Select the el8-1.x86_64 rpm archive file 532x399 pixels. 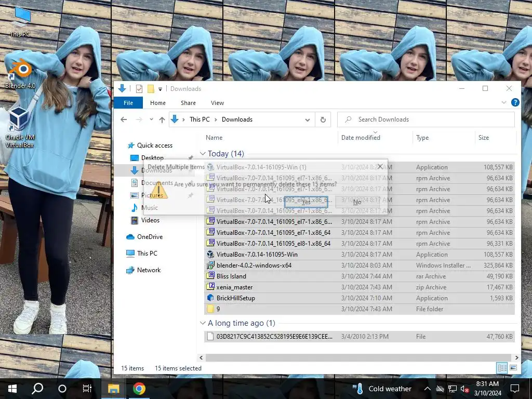coord(360,244)
